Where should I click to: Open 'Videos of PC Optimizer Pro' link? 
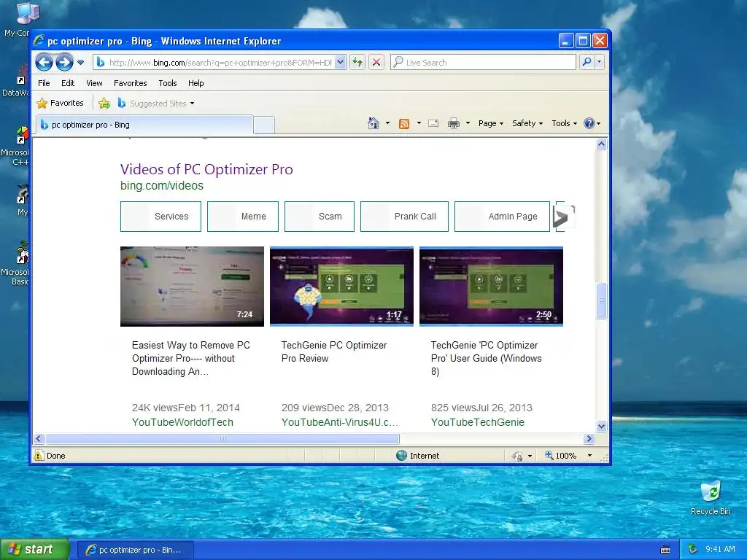[x=206, y=169]
